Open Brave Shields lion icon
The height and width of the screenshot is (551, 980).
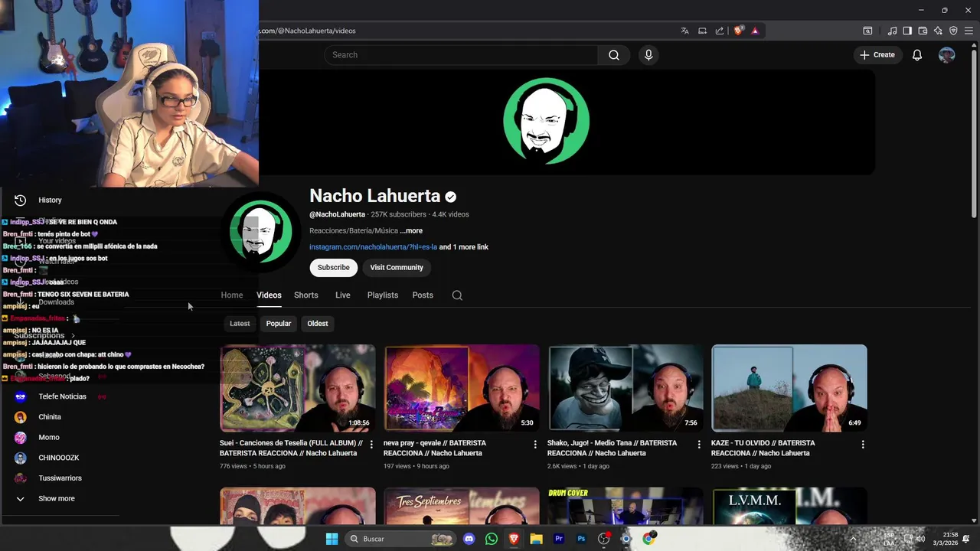tap(738, 31)
